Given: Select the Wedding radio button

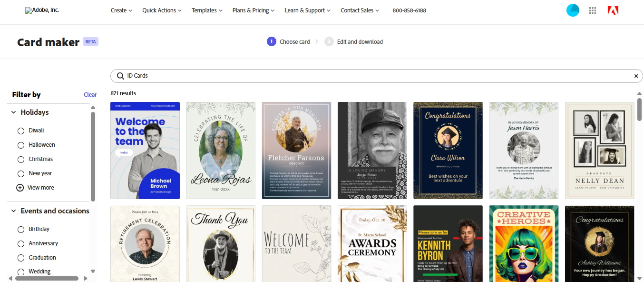Looking at the screenshot, I should pyautogui.click(x=20, y=272).
